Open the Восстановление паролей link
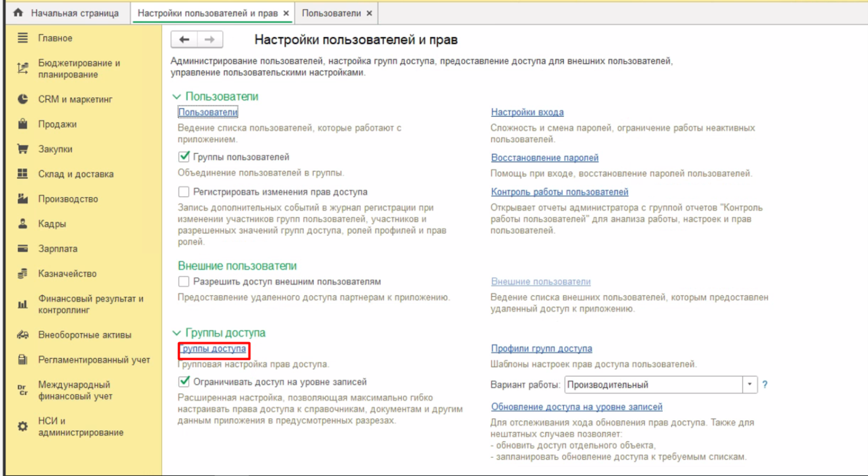 (x=545, y=157)
